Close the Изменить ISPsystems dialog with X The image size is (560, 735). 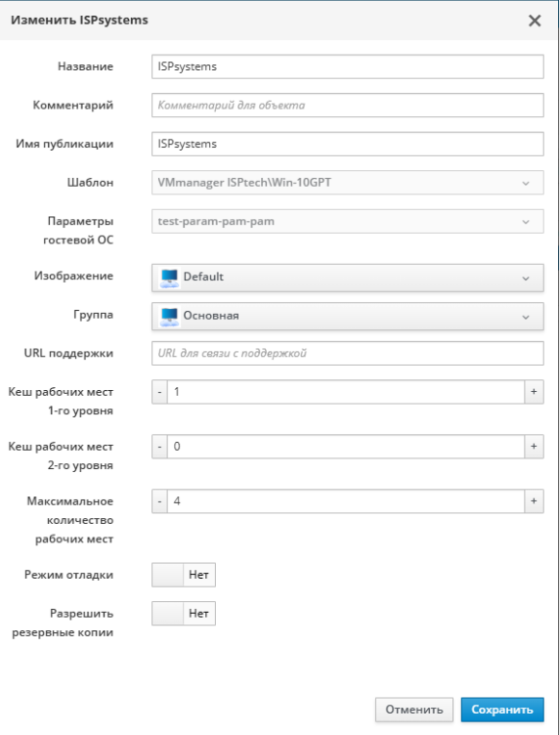[535, 21]
